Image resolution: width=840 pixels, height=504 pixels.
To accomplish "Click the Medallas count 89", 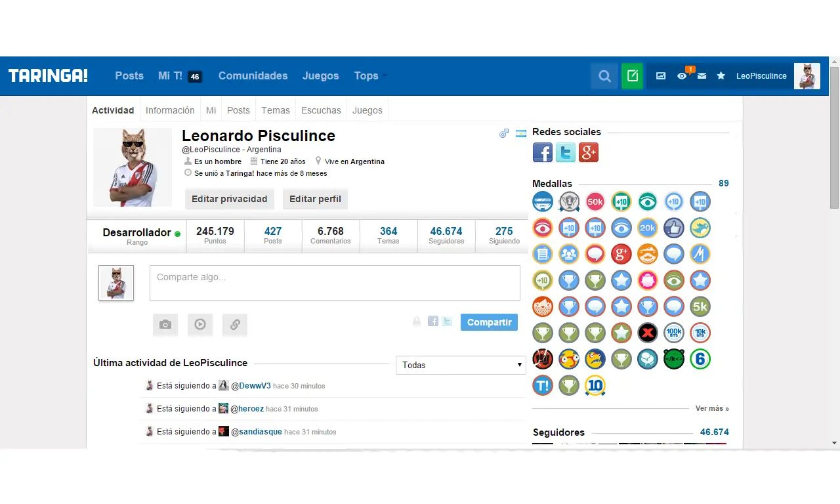I will (724, 184).
